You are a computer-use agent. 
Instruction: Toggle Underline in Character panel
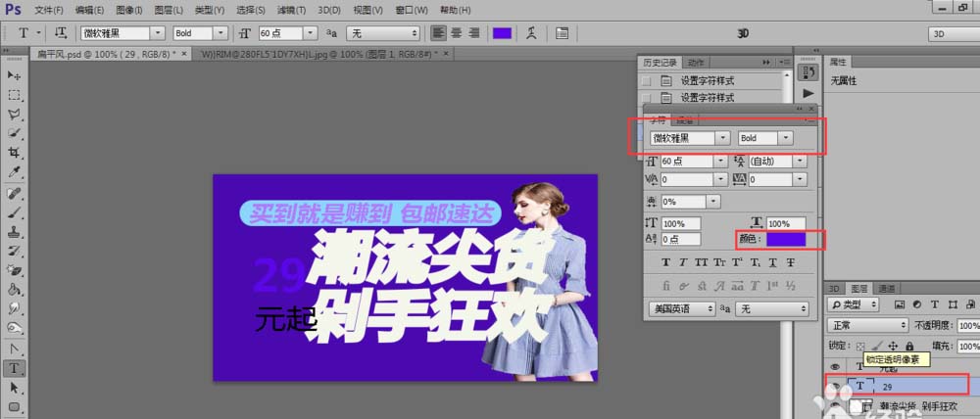(x=772, y=262)
